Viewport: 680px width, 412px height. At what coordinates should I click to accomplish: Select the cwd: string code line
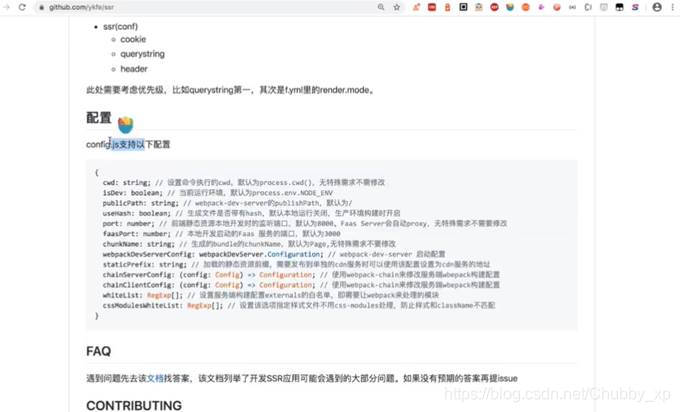[x=244, y=183]
